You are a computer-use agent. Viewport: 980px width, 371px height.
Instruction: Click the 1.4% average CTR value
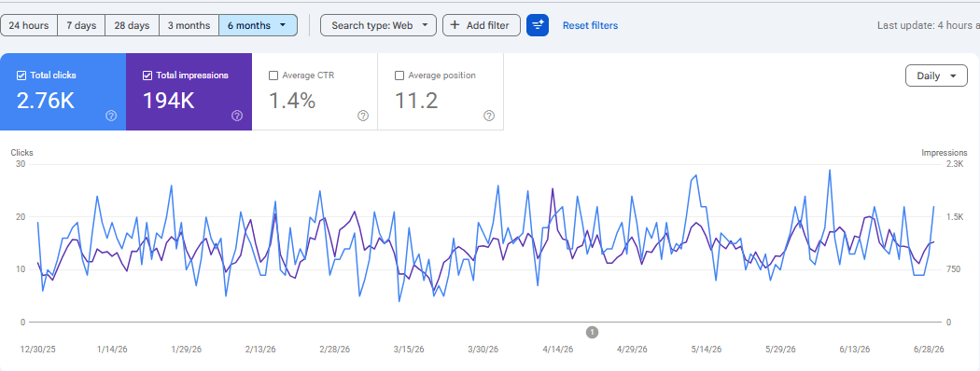[x=292, y=101]
